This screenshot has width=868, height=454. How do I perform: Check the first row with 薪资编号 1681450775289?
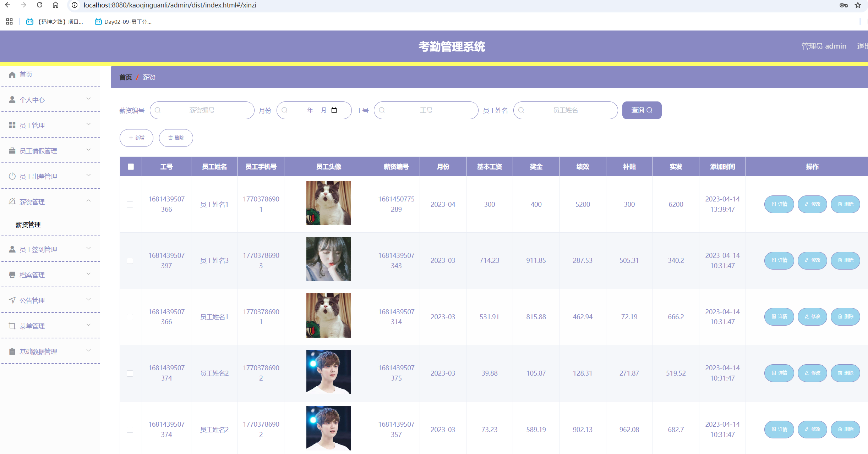(130, 204)
